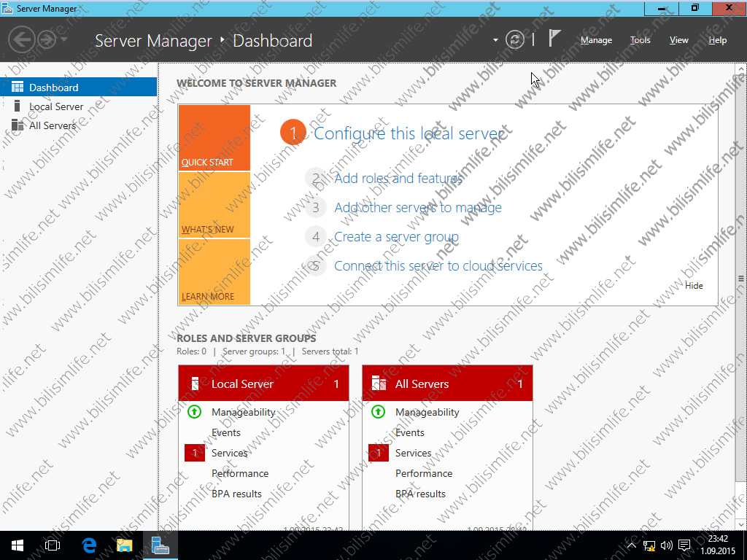Screen dimensions: 747x560
Task: Open the View menu
Action: 678,40
